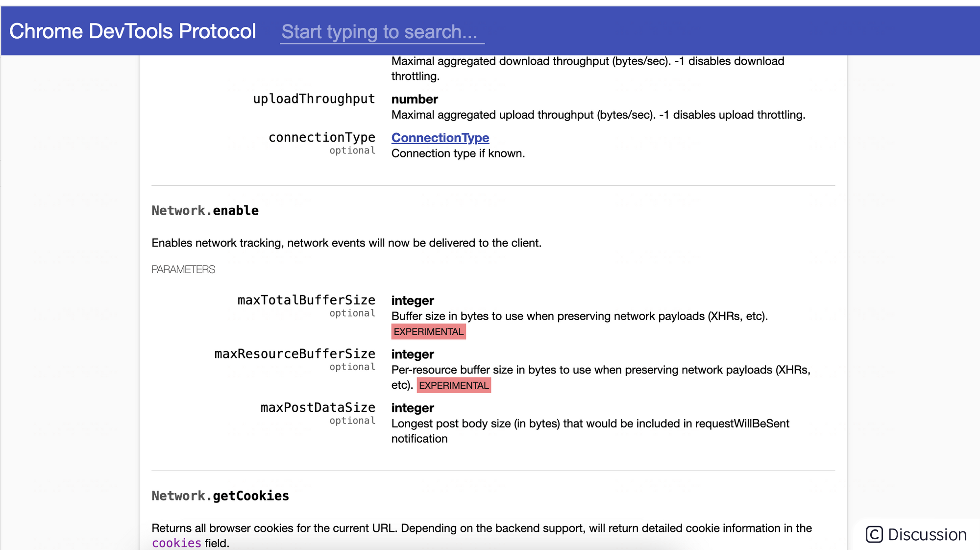Click the purple 'cookies' code word
The width and height of the screenshot is (980, 550).
coord(176,543)
